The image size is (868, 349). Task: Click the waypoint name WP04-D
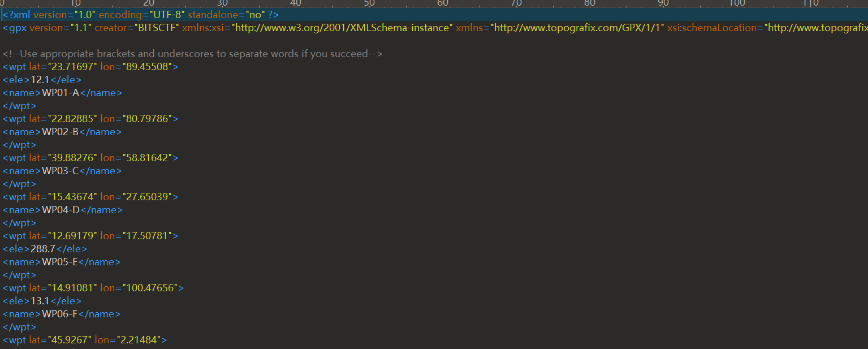pyautogui.click(x=61, y=210)
